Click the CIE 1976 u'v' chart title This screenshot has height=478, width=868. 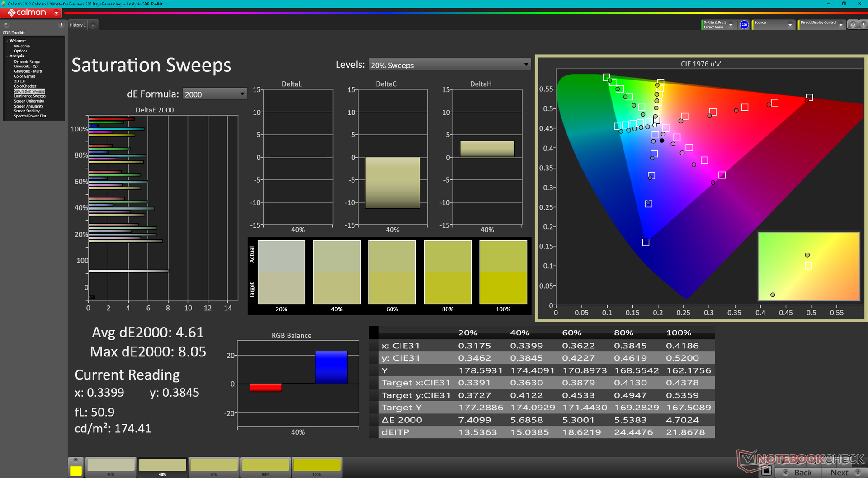click(x=701, y=64)
